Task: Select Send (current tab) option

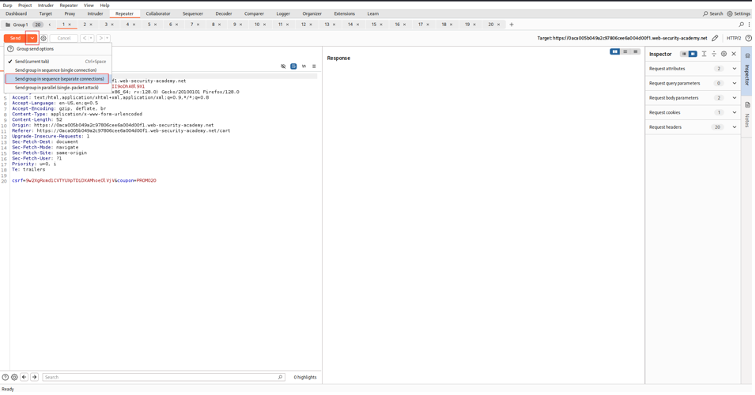Action: pyautogui.click(x=58, y=62)
